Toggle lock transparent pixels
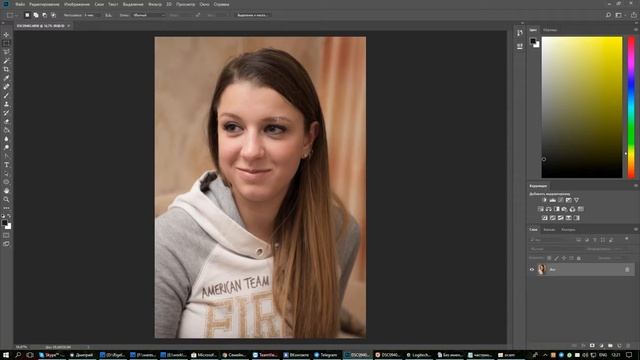Image resolution: width=640 pixels, height=360 pixels. [x=549, y=258]
